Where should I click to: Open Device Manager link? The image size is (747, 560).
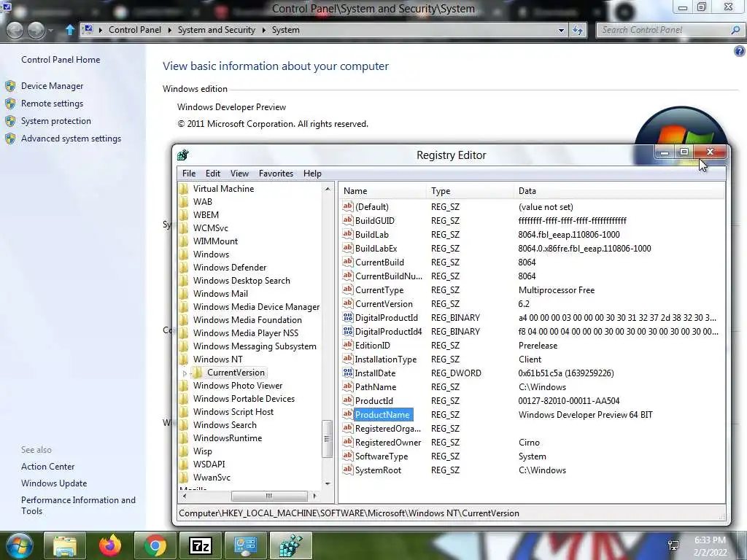coord(52,86)
